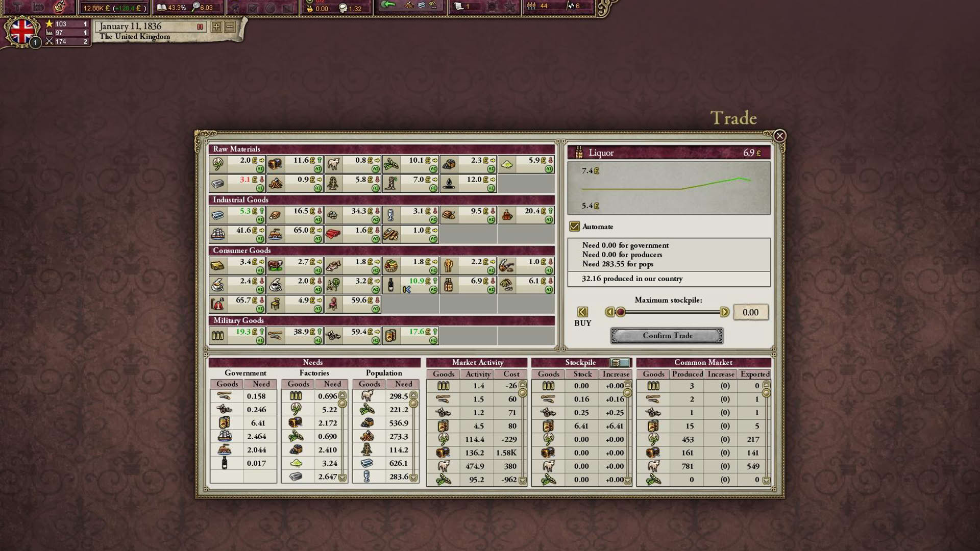Click the stockpile slider right arrow
The width and height of the screenshot is (980, 551).
(724, 312)
